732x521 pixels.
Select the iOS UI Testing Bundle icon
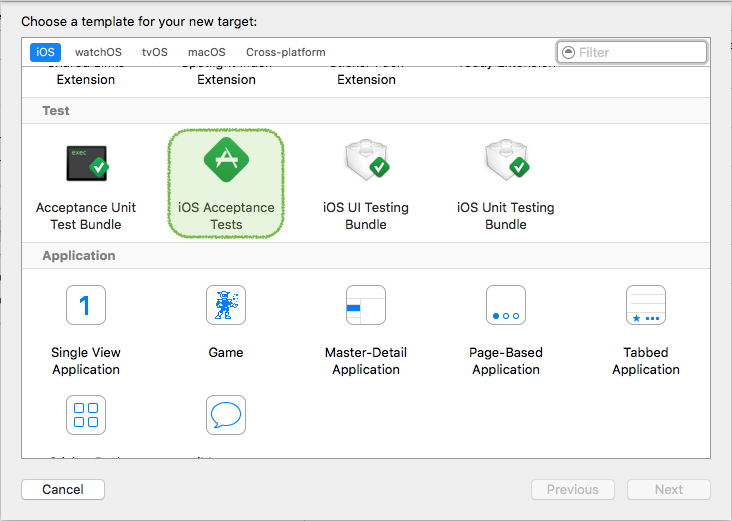coord(367,160)
